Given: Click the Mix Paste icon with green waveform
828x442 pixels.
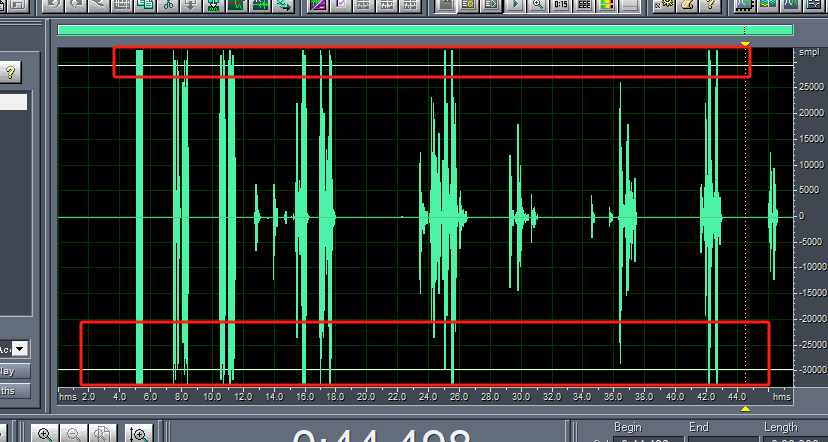Looking at the screenshot, I should (x=214, y=4).
